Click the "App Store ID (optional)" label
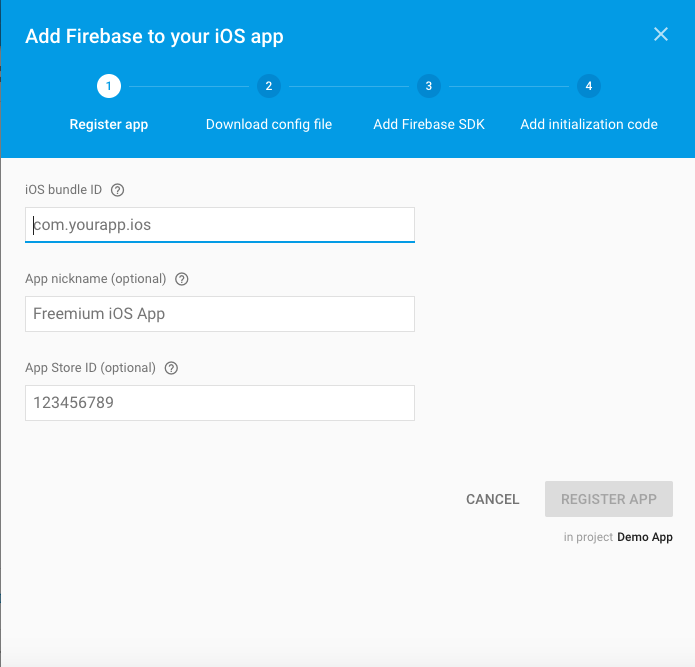This screenshot has width=695, height=667. point(90,368)
